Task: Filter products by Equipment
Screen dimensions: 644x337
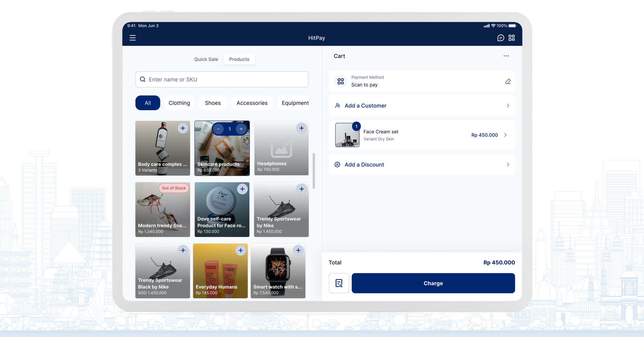Action: point(293,103)
